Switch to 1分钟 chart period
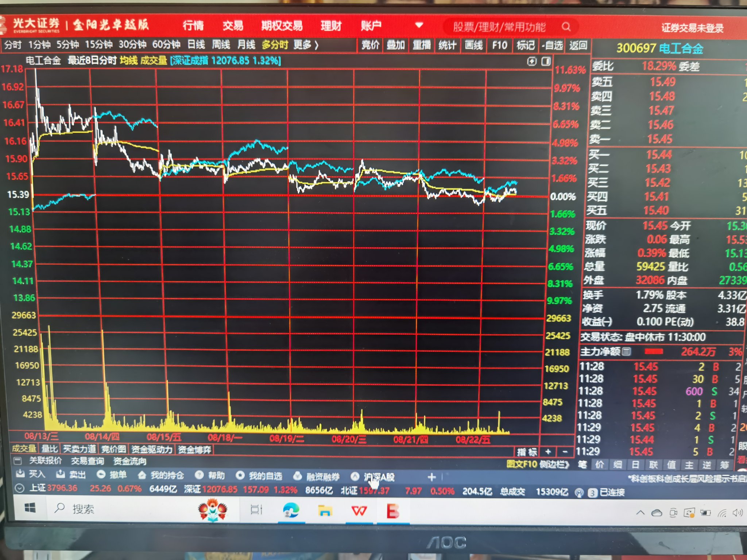Image resolution: width=747 pixels, height=560 pixels. [39, 45]
